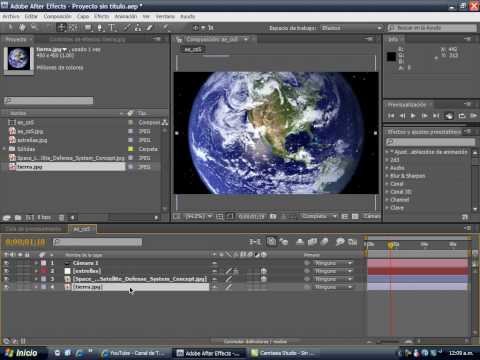The height and width of the screenshot is (360, 480).
Task: Click the viewer current time display
Action: click(251, 217)
